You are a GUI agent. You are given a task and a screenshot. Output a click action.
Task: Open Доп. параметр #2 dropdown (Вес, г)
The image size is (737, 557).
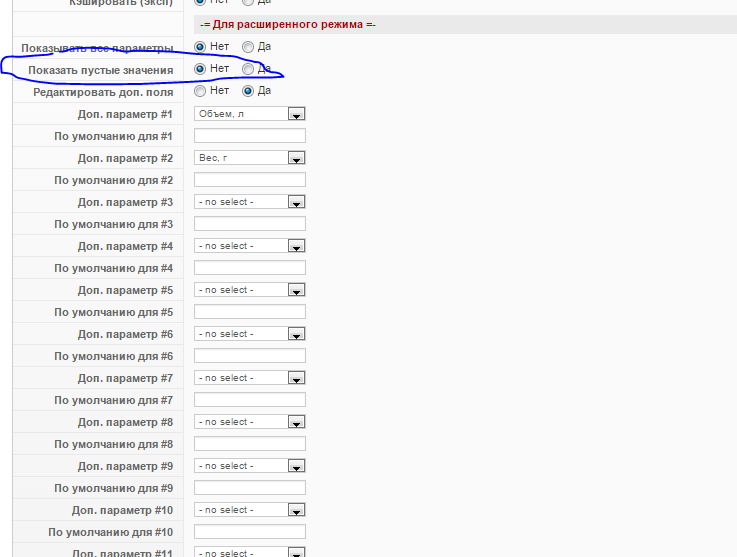tap(250, 158)
